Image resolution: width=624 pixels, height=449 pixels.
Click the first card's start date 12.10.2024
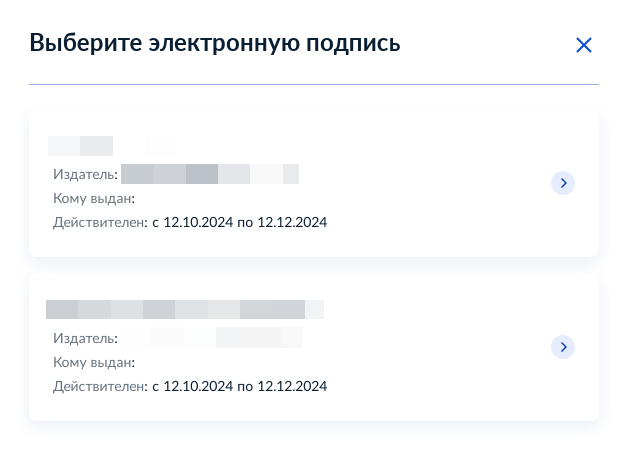(x=198, y=222)
